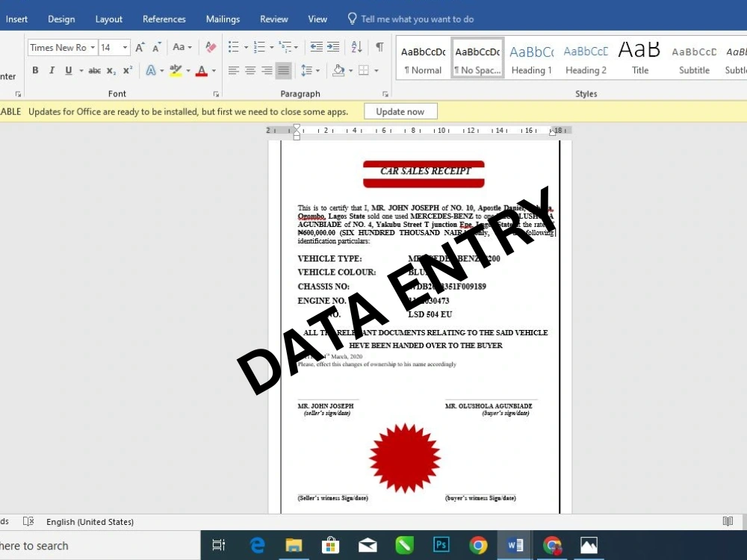Toggle Show/Hide paragraph marks
The image size is (747, 560).
379,46
